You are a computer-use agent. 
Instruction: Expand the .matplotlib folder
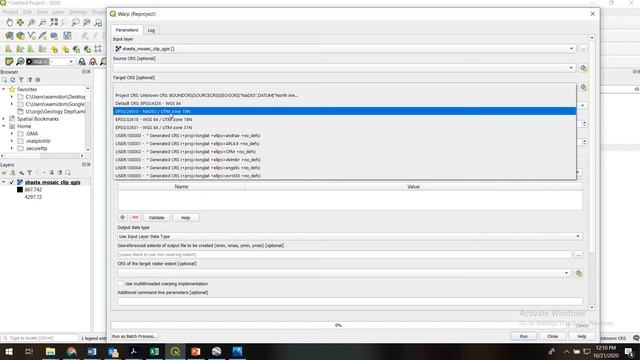(x=12, y=141)
